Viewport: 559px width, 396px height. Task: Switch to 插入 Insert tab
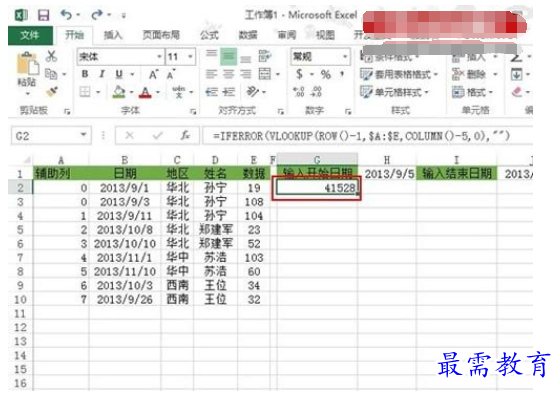113,35
